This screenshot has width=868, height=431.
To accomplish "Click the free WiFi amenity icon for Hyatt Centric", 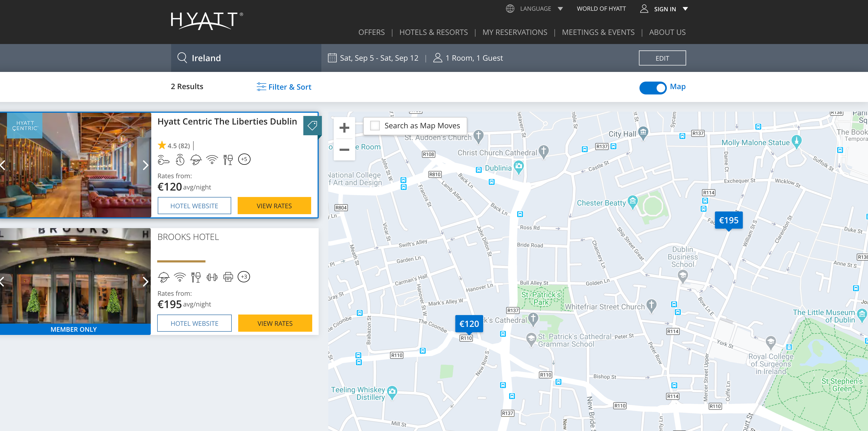I will pos(212,159).
